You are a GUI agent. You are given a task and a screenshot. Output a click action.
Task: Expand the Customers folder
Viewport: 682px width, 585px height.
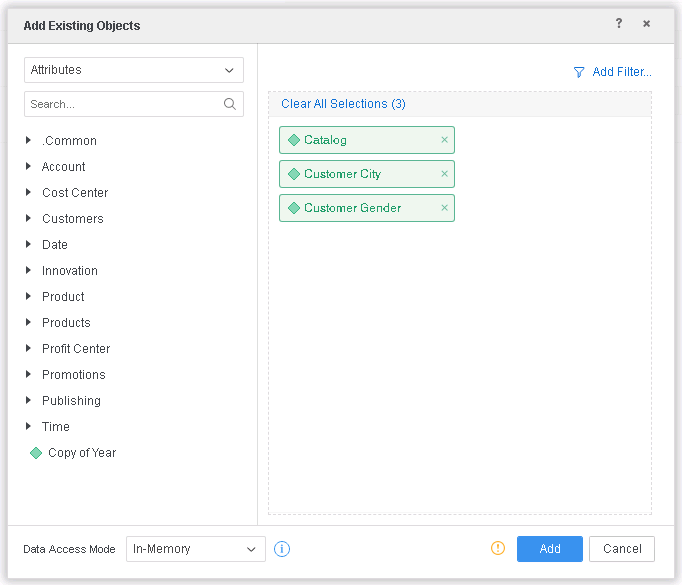tap(29, 219)
